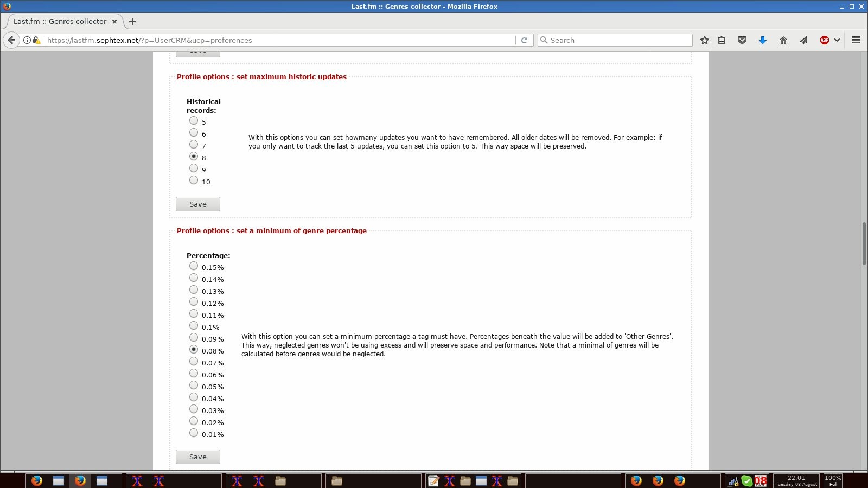The height and width of the screenshot is (488, 868).
Task: Select 5 historical records
Action: click(x=194, y=121)
